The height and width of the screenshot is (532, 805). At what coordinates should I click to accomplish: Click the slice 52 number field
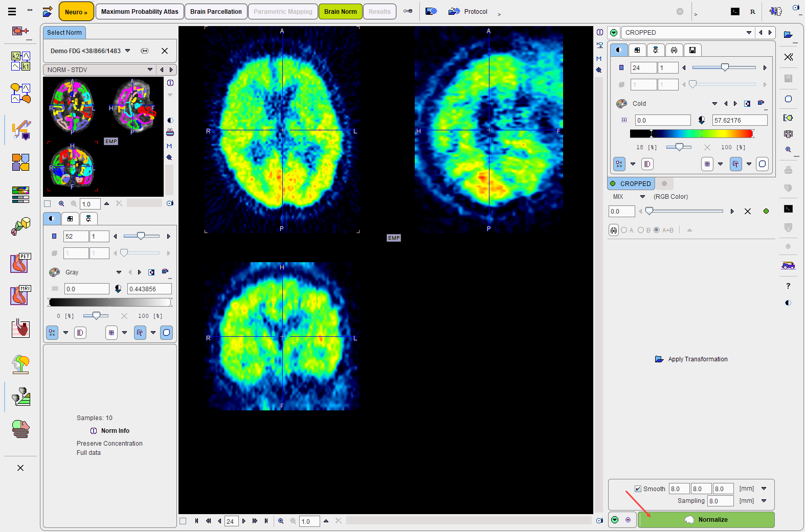coord(76,237)
